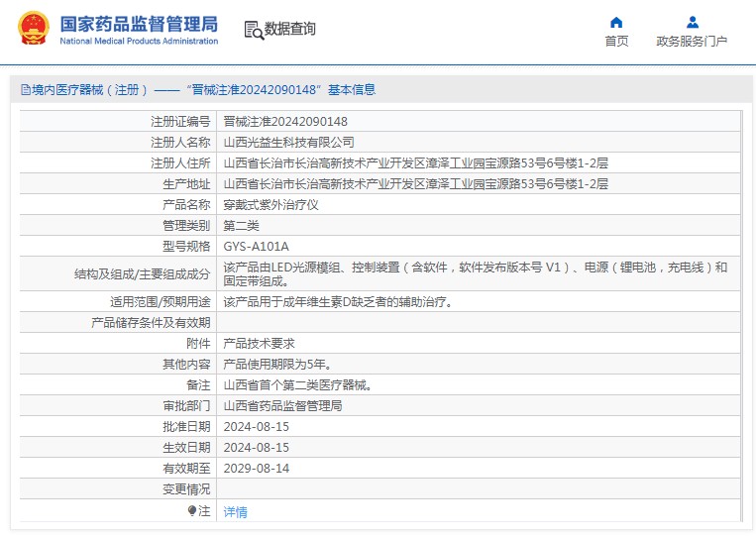
Task: Click 产品使用期限为5年 text
Action: point(276,364)
